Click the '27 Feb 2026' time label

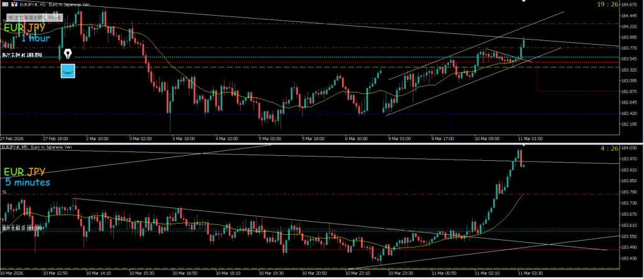11,139
